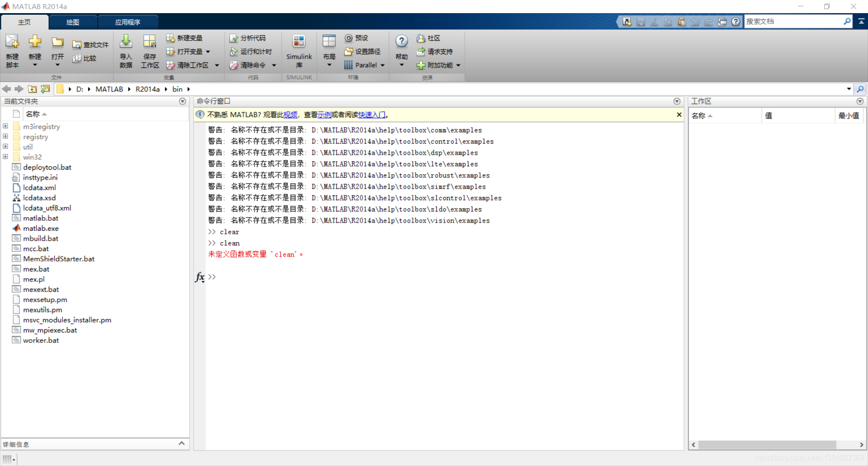The height and width of the screenshot is (466, 868).
Task: Click the MATLAB breadcrumb in address bar
Action: (x=109, y=89)
